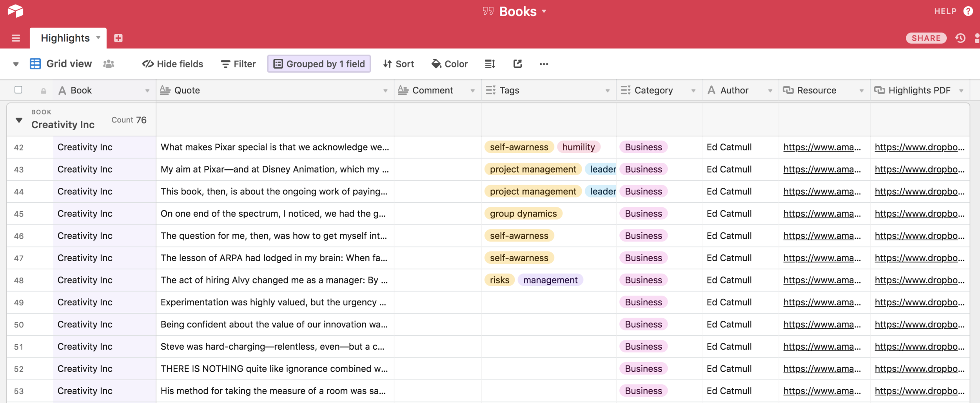Open the more options ellipsis menu
The height and width of the screenshot is (403, 980).
(544, 64)
